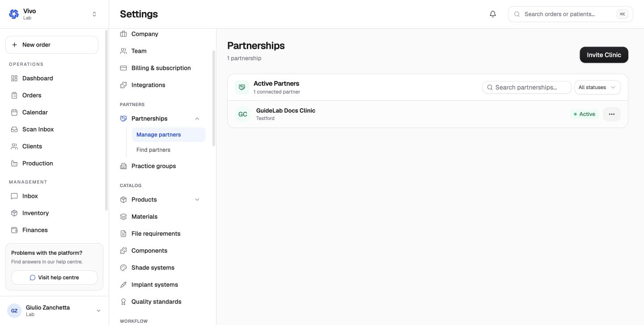644x325 pixels.
Task: Click the Invite Clinic button
Action: tap(604, 55)
